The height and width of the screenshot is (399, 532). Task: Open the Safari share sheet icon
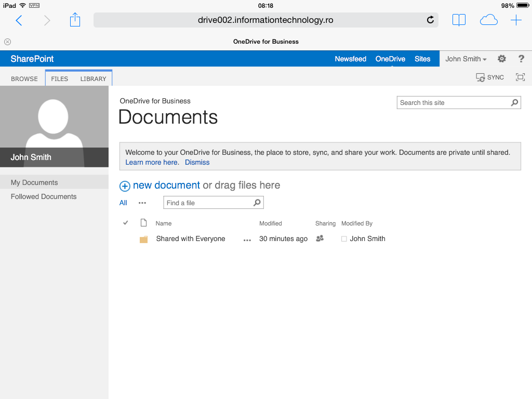(x=75, y=20)
